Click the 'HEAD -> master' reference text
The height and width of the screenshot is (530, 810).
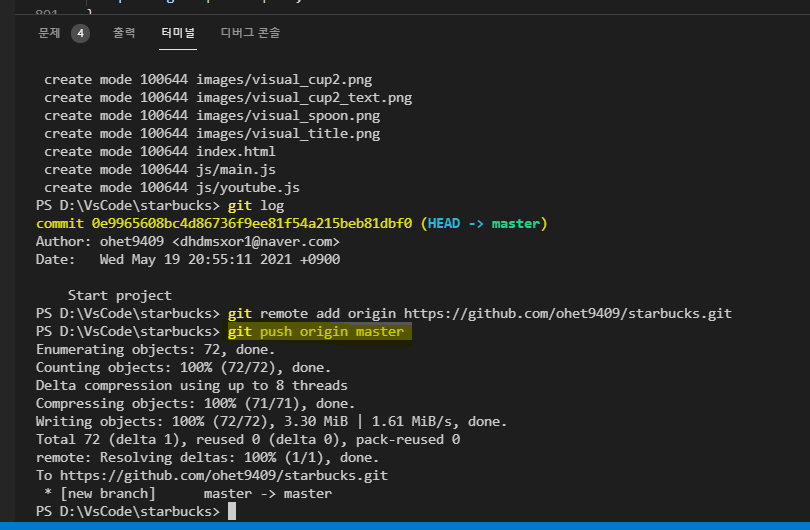(x=484, y=224)
